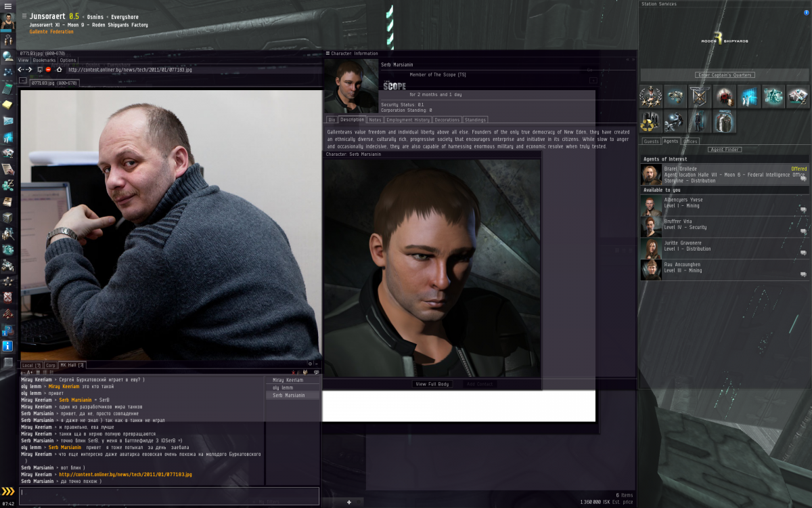Increase chat font size A+

(30, 372)
